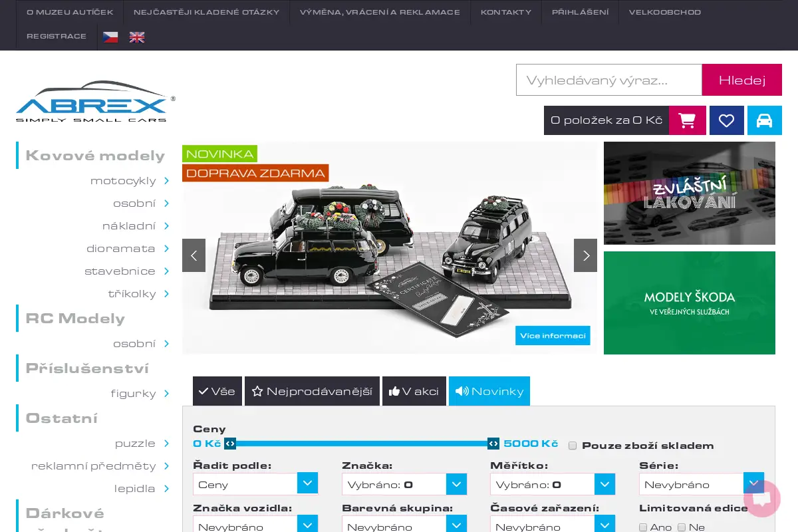This screenshot has height=532, width=798.
Task: Switch language with the Czech flag
Action: [x=110, y=37]
